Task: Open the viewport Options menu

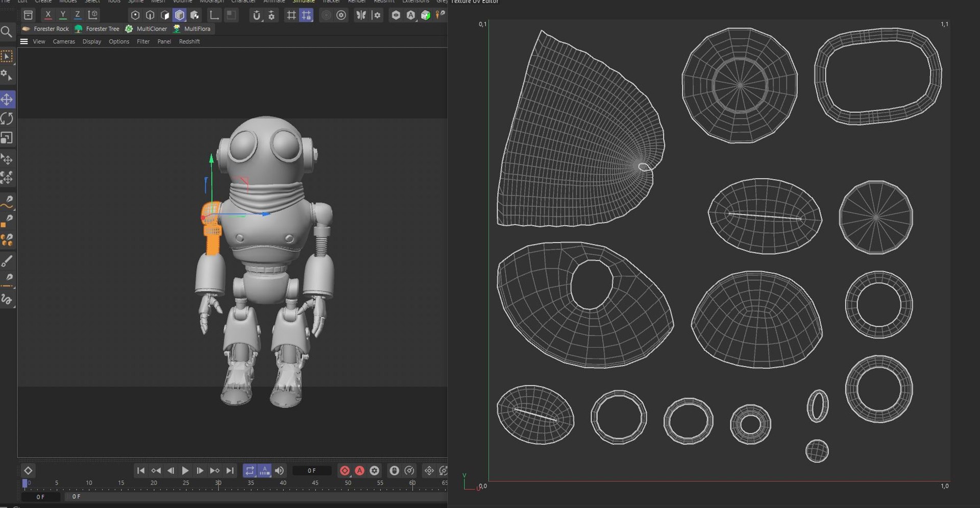Action: point(119,42)
